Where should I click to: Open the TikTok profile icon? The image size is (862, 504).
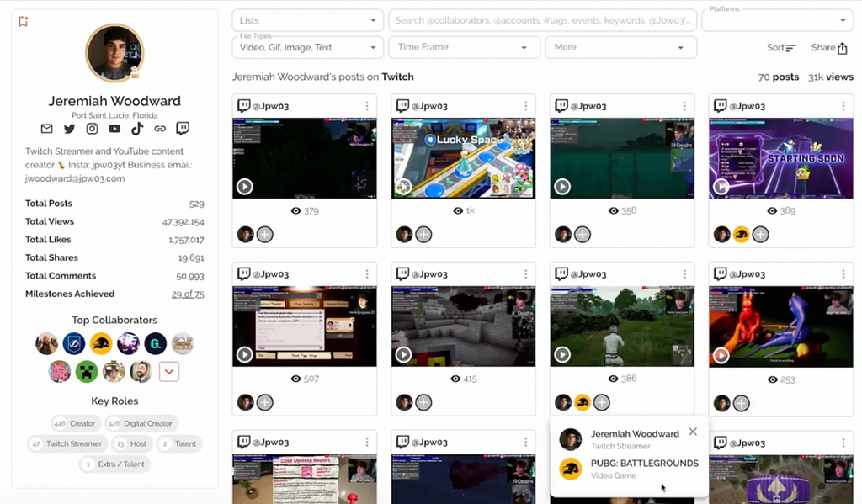137,129
